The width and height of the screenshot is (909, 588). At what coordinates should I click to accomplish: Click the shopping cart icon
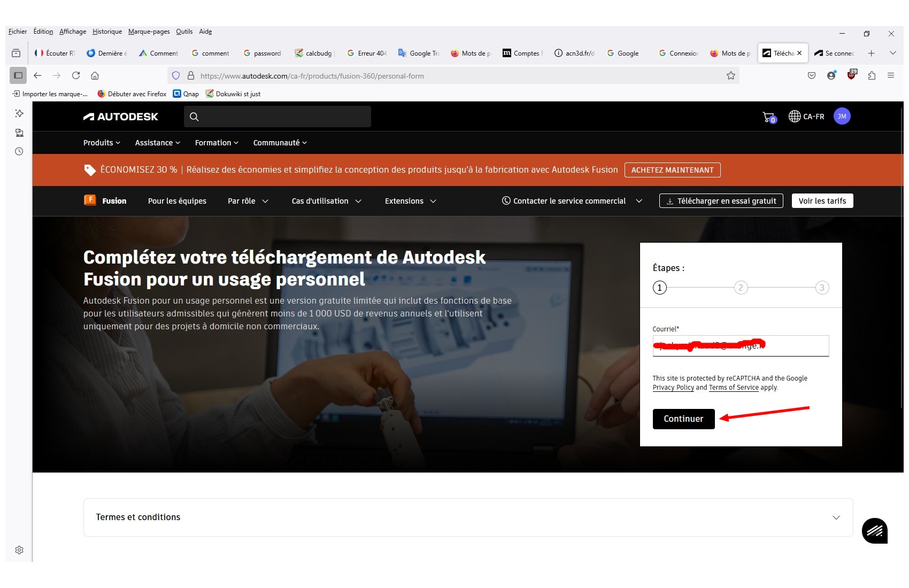tap(769, 117)
